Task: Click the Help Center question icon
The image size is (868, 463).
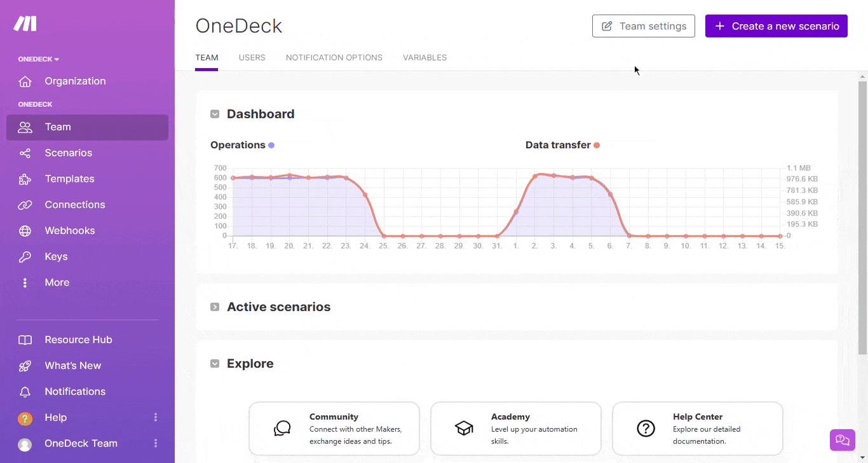Action: pyautogui.click(x=646, y=429)
